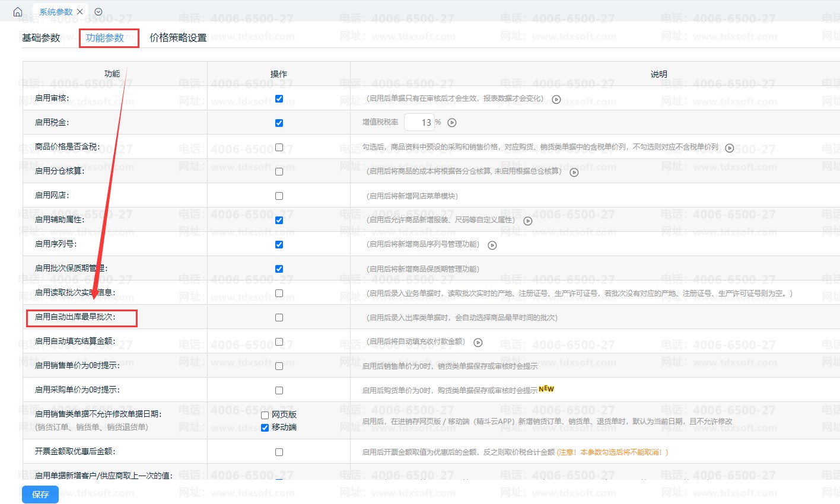
Task: Open the 价格策略设置 tab
Action: pyautogui.click(x=178, y=38)
